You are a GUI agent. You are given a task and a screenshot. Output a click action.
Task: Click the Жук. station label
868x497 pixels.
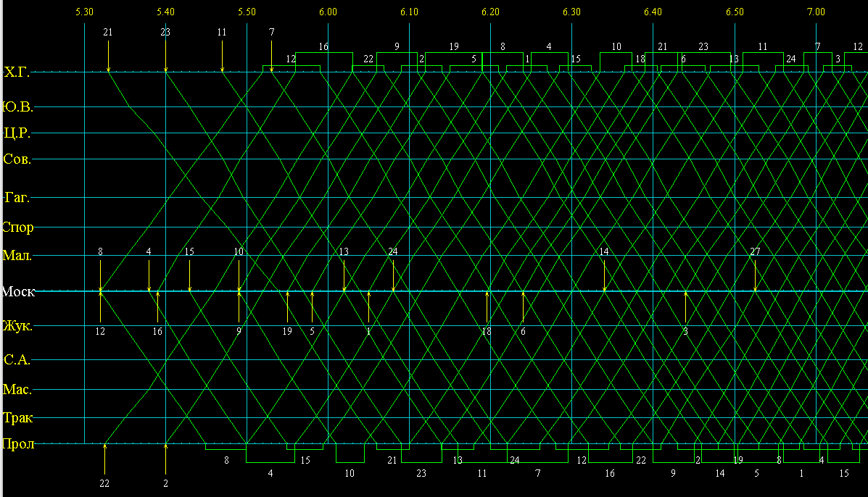(x=17, y=326)
